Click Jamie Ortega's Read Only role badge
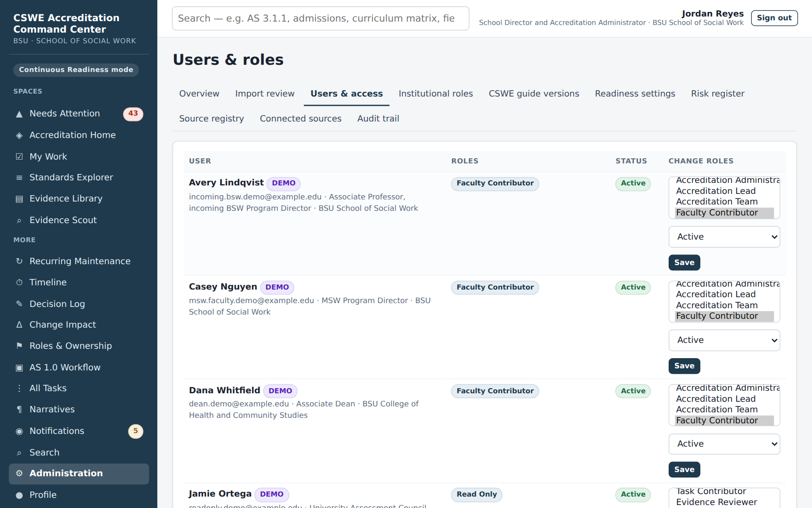812x508 pixels. (477, 494)
